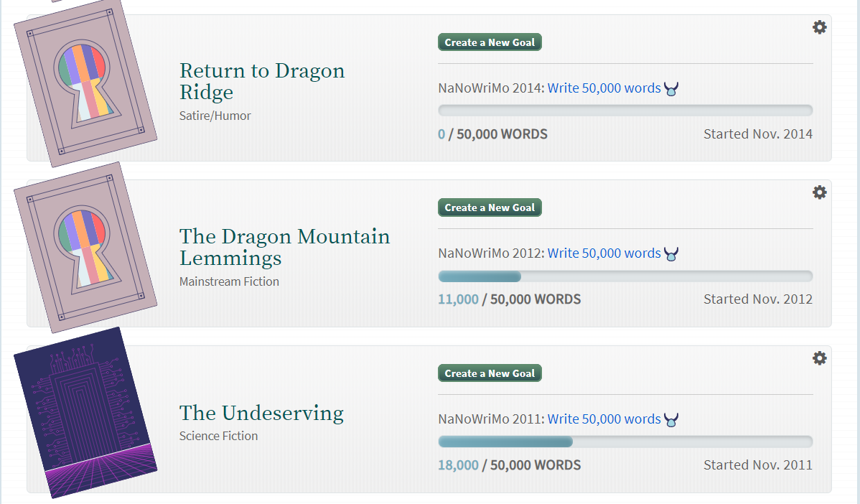
Task: Open NaNoWriMo 2014 Write 50,000 words link
Action: click(604, 88)
